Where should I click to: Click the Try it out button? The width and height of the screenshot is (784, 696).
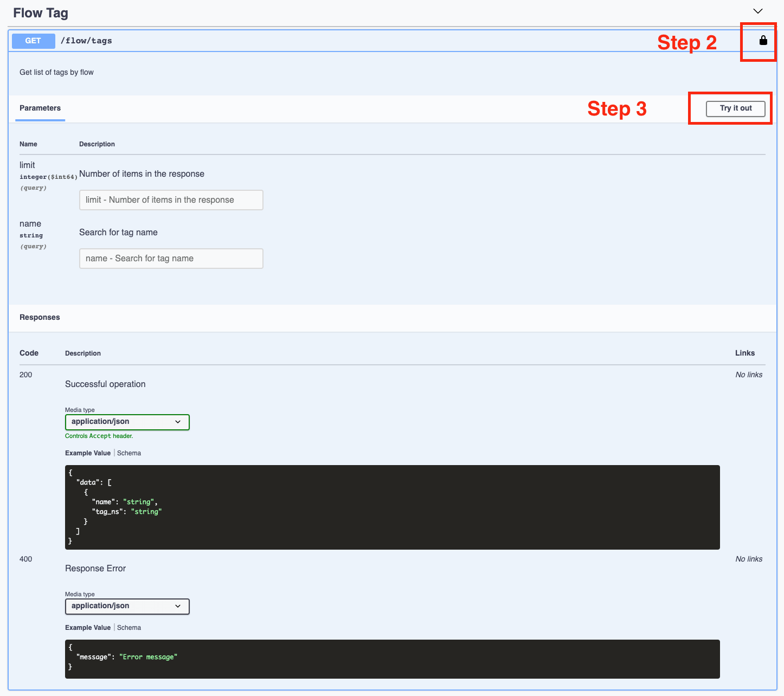736,108
